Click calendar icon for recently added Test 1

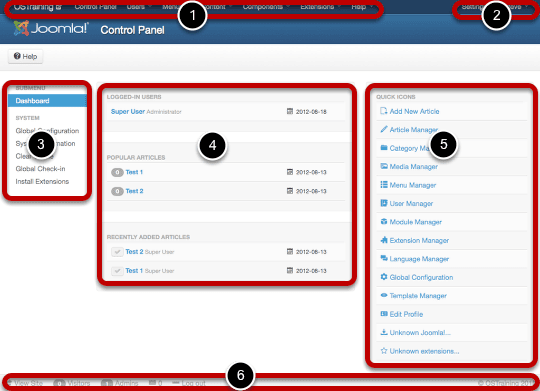coord(290,270)
